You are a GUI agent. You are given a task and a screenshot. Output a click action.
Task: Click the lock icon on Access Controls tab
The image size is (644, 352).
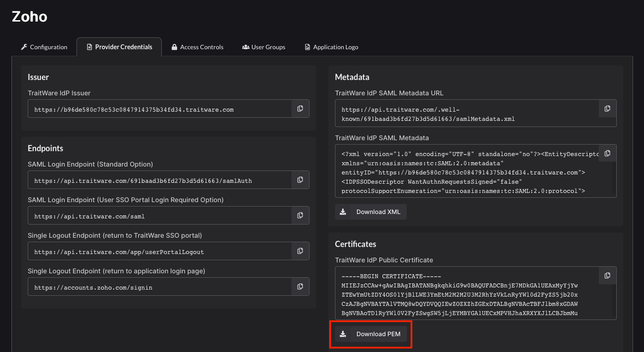point(175,47)
